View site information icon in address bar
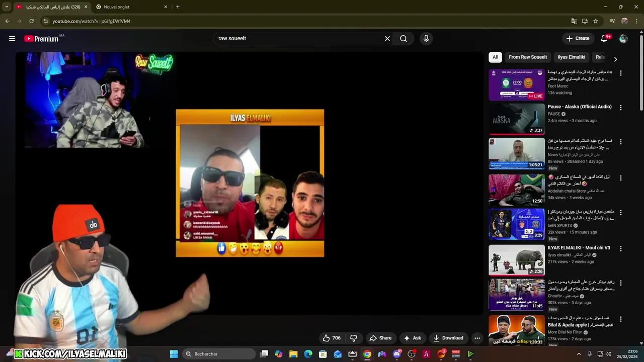 point(46,21)
